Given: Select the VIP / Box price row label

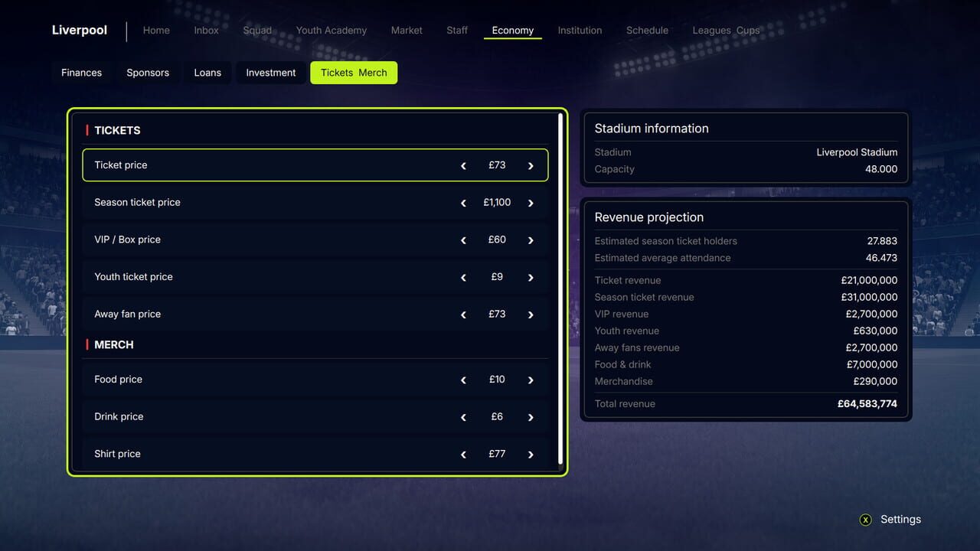Looking at the screenshot, I should coord(128,240).
